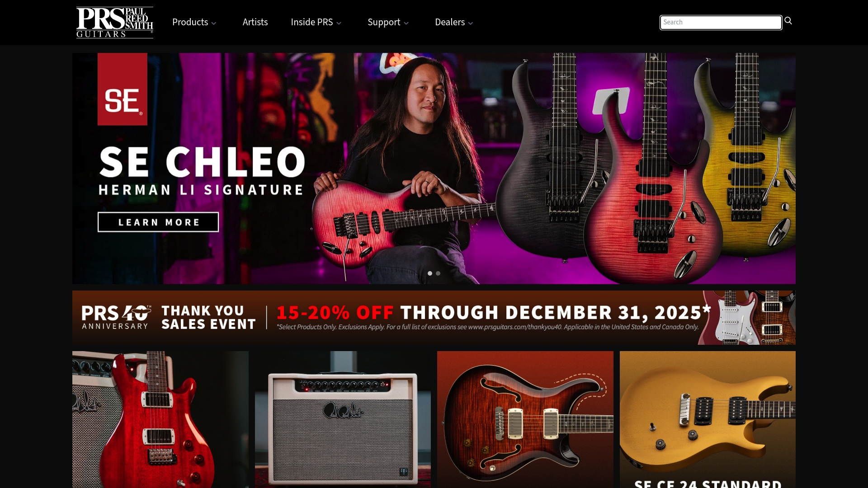Click the search magnifying glass icon
Image resolution: width=868 pixels, height=488 pixels.
tap(788, 21)
